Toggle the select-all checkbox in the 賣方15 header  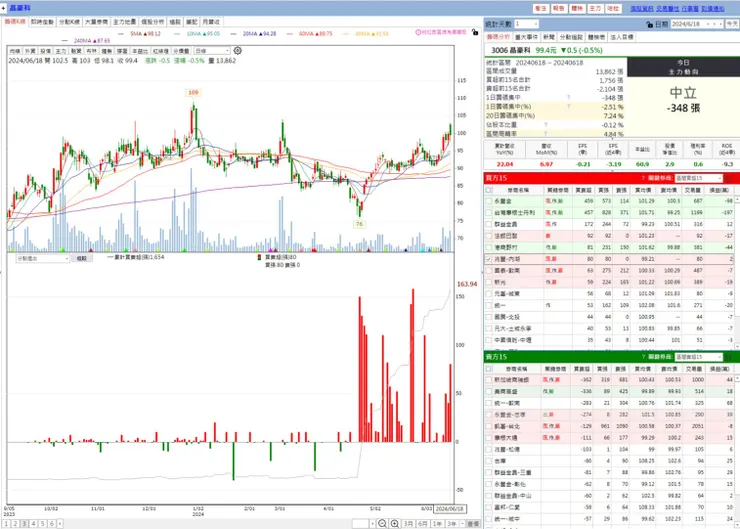coord(488,369)
